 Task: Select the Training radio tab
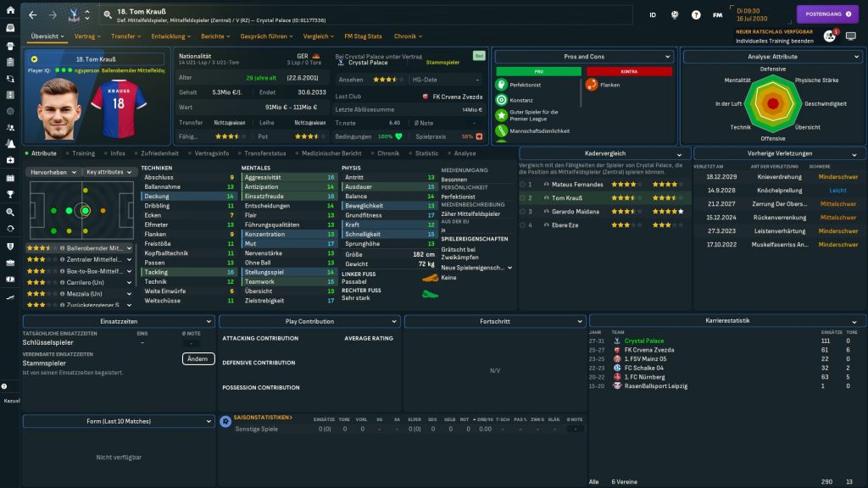pos(82,153)
